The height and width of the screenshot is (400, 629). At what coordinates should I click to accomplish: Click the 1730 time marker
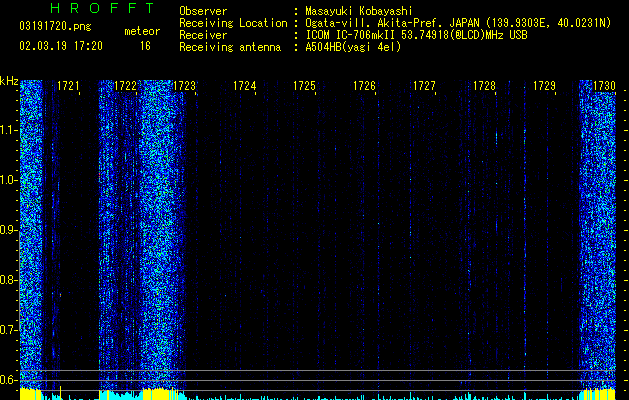(x=604, y=86)
